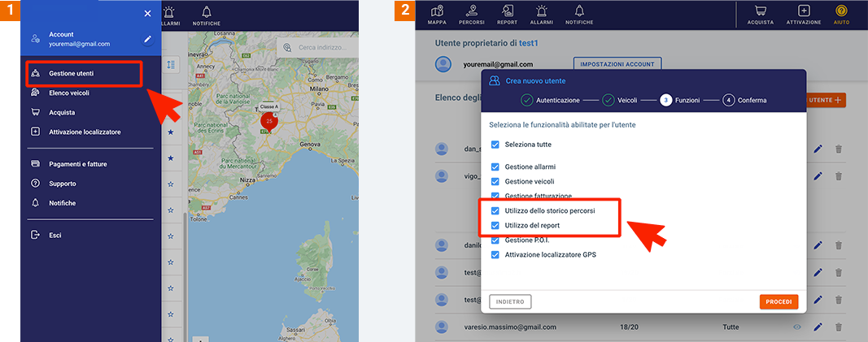Uncheck Utilizzo dello storico percorsi
This screenshot has height=342, width=868.
(x=495, y=211)
